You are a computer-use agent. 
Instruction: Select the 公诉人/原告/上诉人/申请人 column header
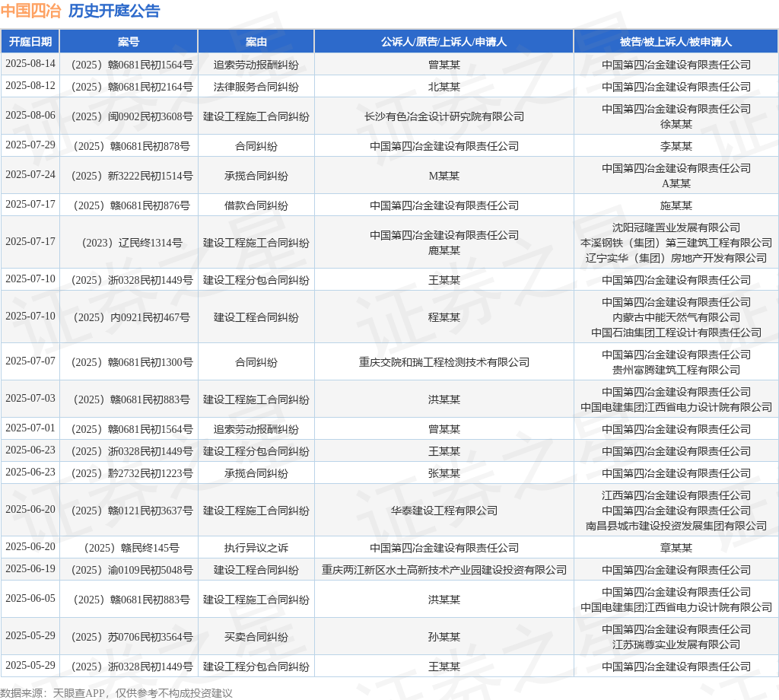point(444,42)
